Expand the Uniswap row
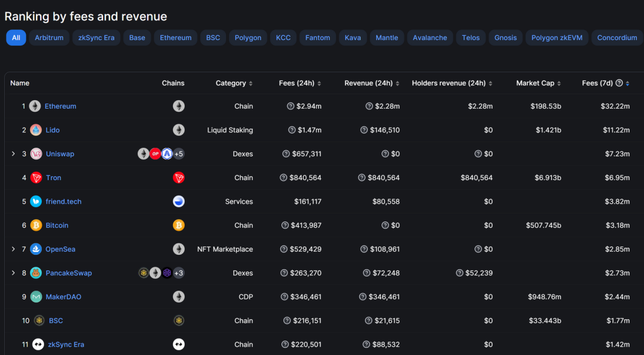Screen dimensions: 644x355 point(13,154)
